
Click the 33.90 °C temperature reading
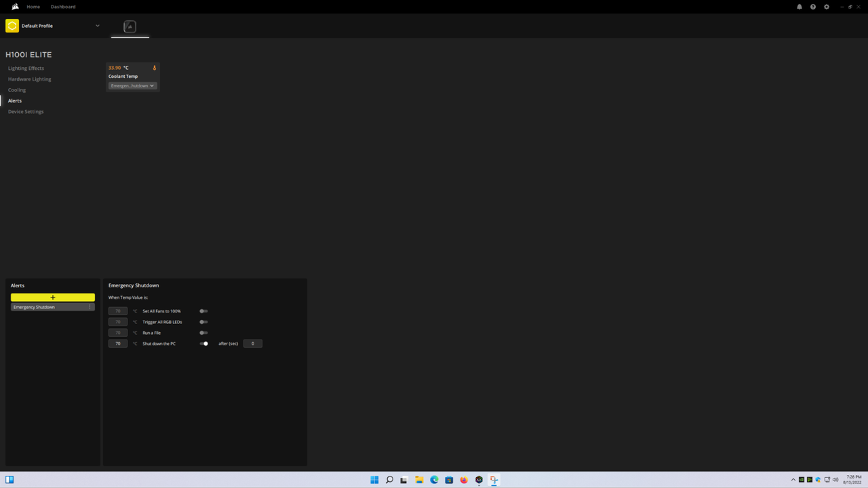(x=119, y=68)
